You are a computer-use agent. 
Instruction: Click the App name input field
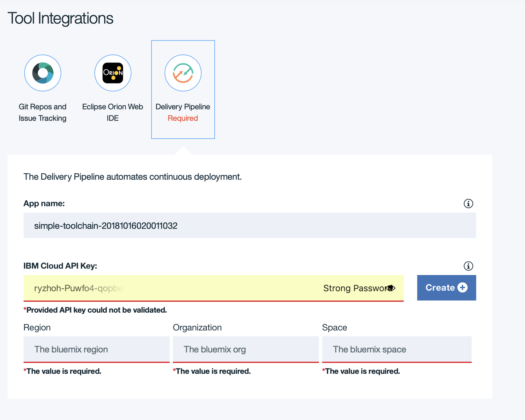pyautogui.click(x=249, y=226)
